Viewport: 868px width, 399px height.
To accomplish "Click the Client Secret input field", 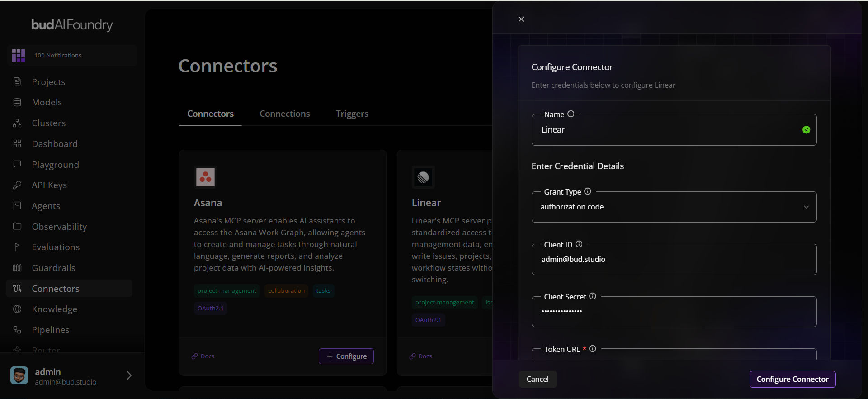I will coord(674,312).
